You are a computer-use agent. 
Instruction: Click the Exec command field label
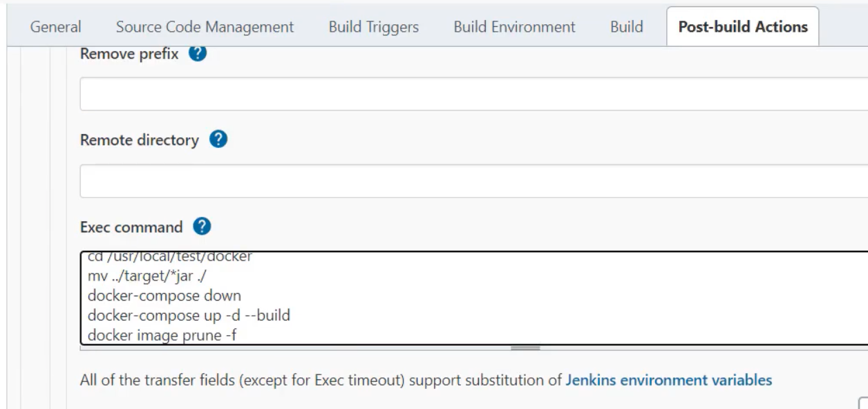pyautogui.click(x=132, y=227)
